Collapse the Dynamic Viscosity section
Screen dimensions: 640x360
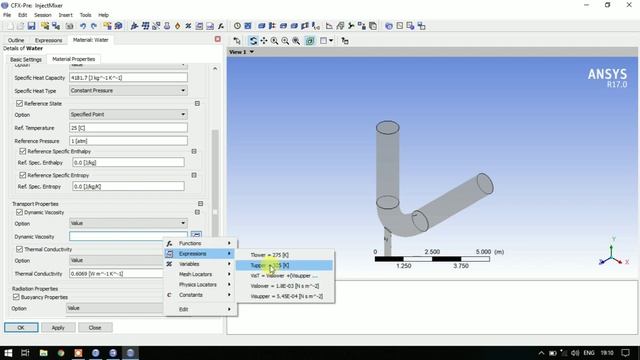(197, 212)
